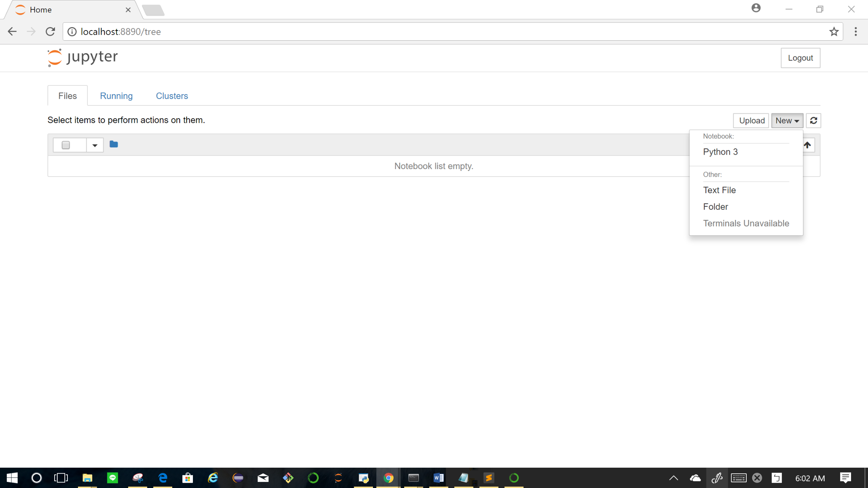Check the select-all items checkbox
Image resolution: width=868 pixels, height=488 pixels.
click(x=66, y=145)
